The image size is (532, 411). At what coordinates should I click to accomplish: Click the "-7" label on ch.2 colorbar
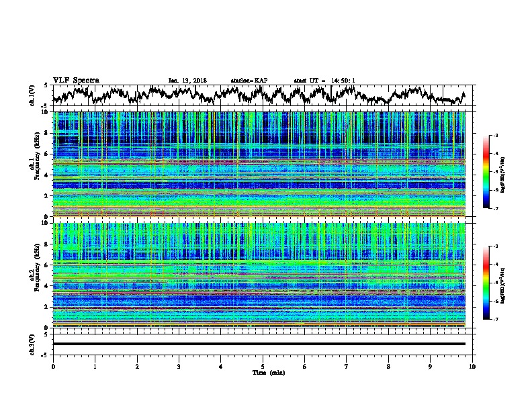pos(496,319)
